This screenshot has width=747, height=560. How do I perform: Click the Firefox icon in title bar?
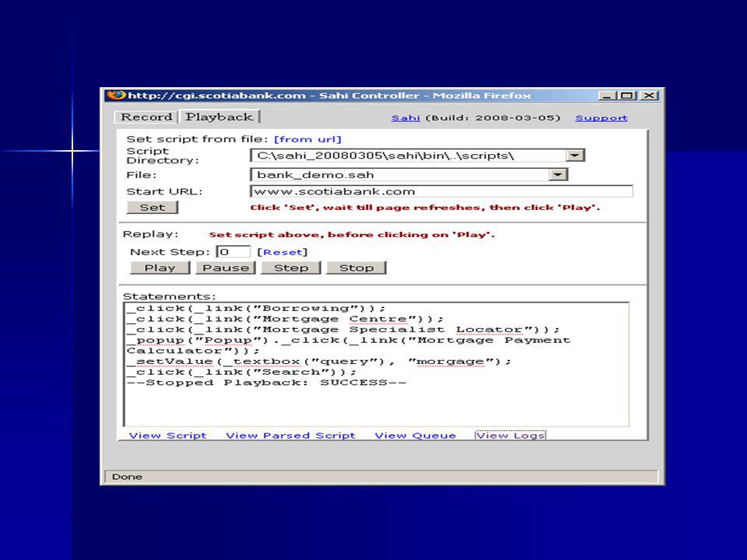[x=116, y=95]
